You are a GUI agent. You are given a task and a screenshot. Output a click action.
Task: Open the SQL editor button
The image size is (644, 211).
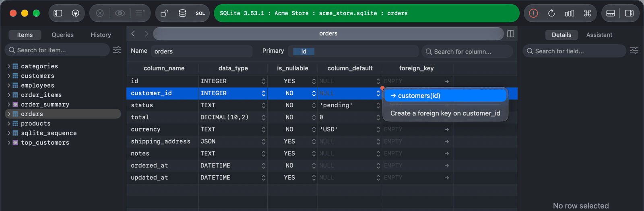coord(200,13)
